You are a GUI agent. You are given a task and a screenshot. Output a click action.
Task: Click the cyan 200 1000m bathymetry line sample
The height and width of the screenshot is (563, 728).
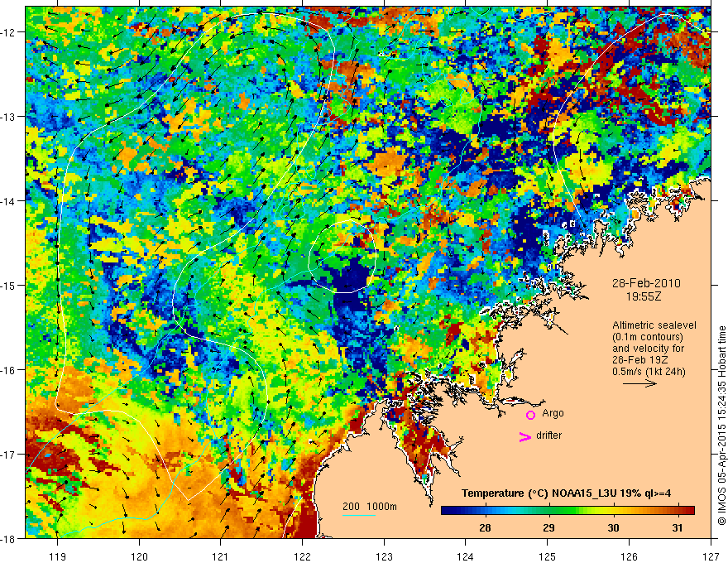pos(359,515)
